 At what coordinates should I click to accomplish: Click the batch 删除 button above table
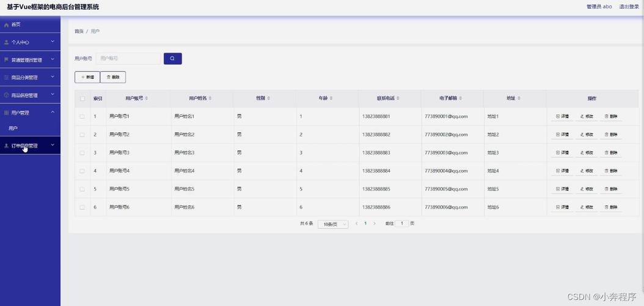pyautogui.click(x=113, y=77)
